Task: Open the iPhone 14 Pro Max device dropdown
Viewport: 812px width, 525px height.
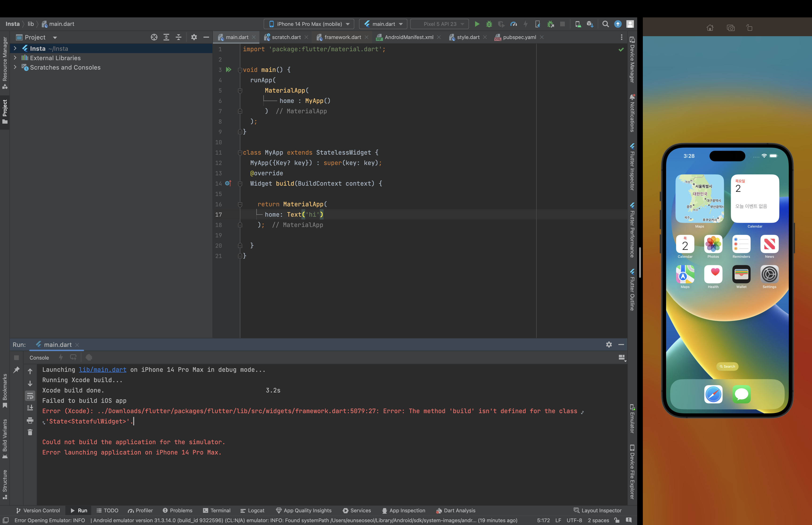Action: [x=309, y=24]
